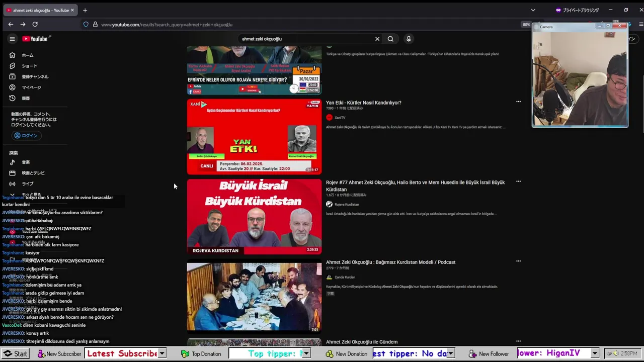
Task: Click the New Subscriber taskbar item
Action: coord(59,353)
